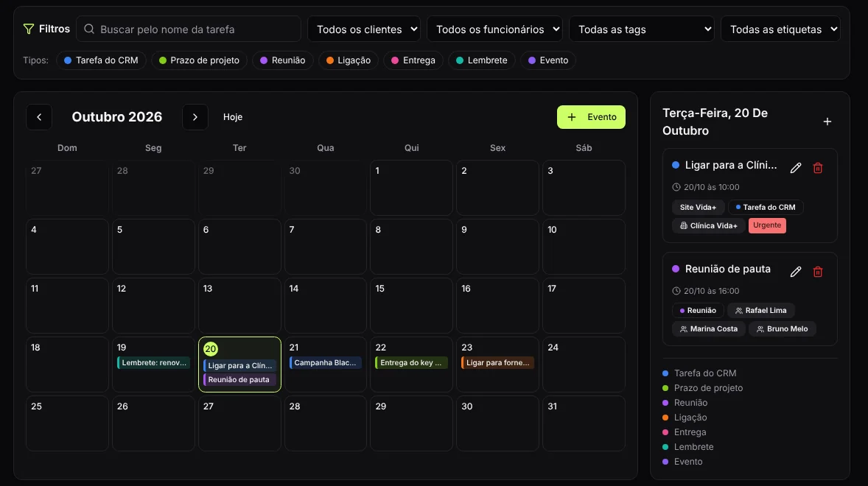Edit the Ligar para a Clíni... task
This screenshot has width=868, height=486.
tap(796, 168)
